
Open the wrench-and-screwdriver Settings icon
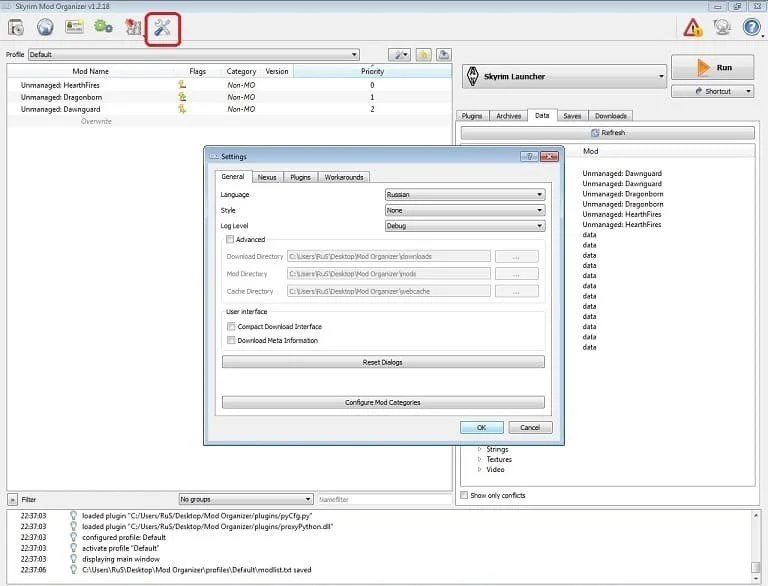(162, 28)
